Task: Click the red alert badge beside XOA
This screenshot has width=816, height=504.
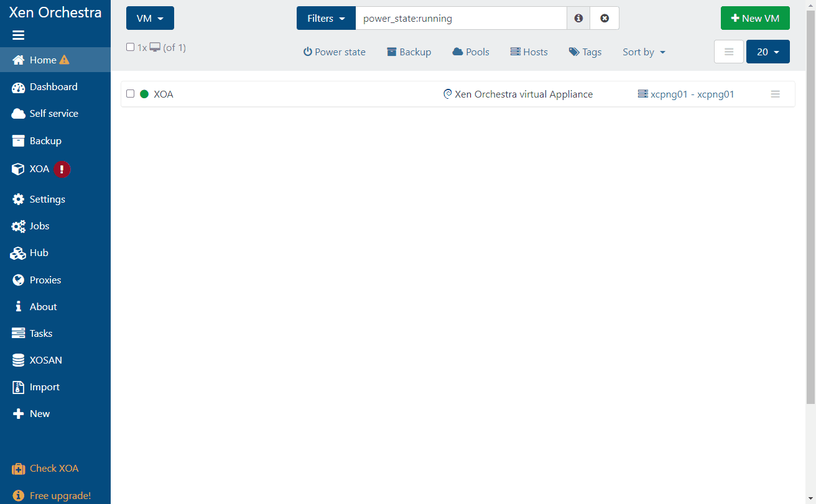Action: (x=62, y=169)
